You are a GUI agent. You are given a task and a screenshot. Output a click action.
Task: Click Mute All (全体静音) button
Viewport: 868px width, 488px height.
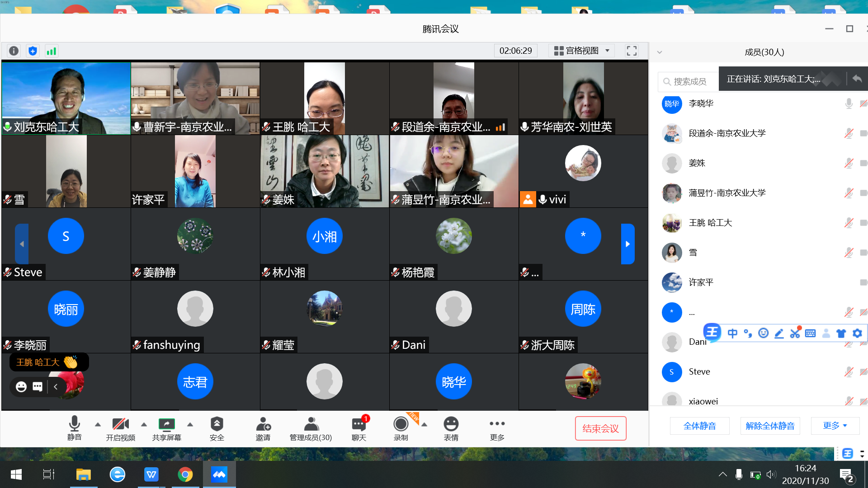pos(699,426)
